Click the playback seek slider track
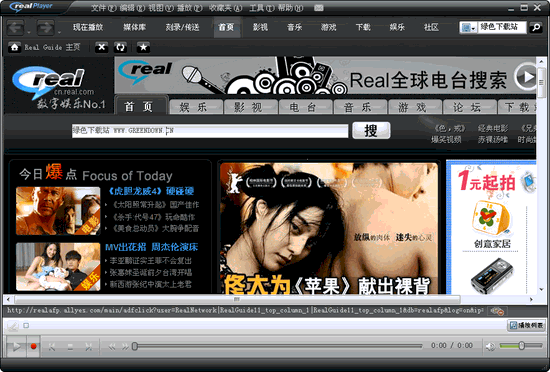This screenshot has width=550, height=372. coord(277,346)
